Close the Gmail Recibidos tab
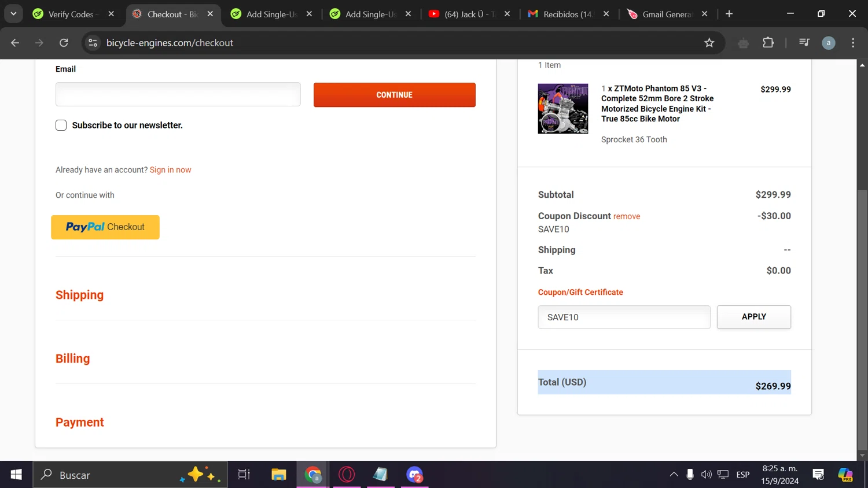Screen dimensions: 868x488 pyautogui.click(x=606, y=14)
